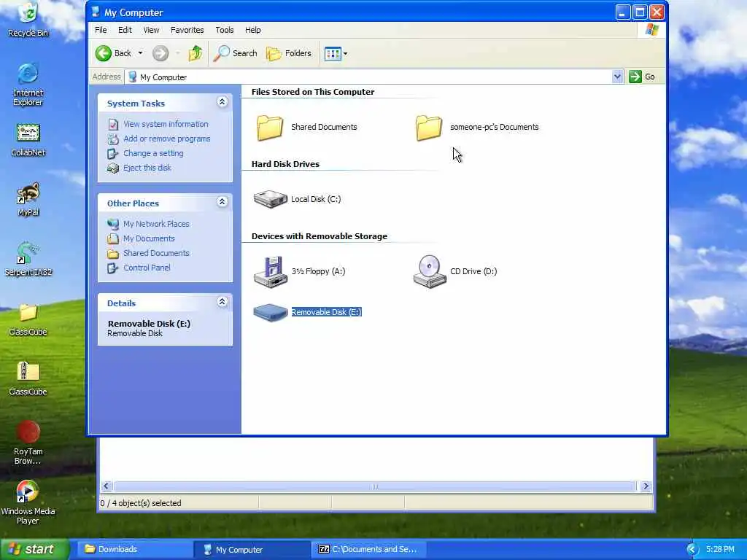Select someone-pc's Documents folder icon
The width and height of the screenshot is (747, 560).
pos(429,128)
